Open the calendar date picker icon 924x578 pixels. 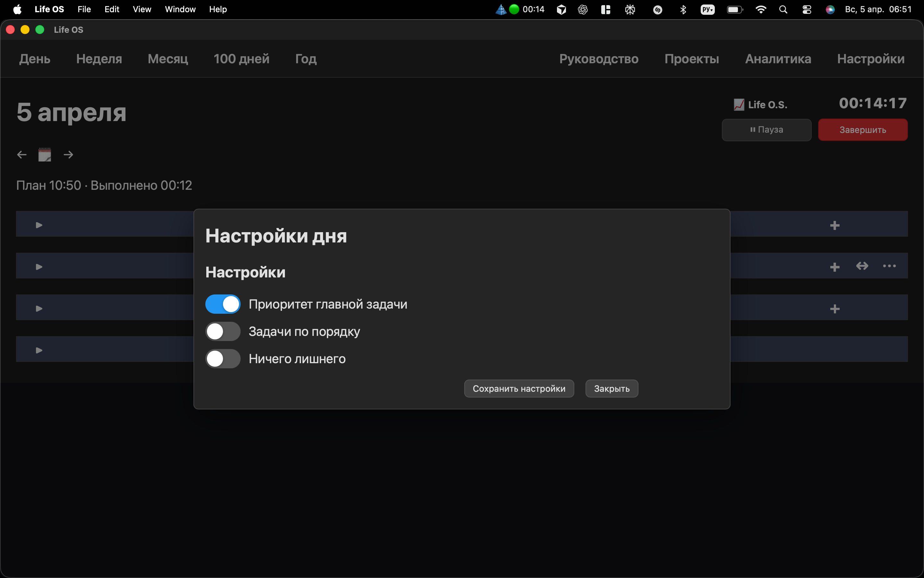click(45, 155)
